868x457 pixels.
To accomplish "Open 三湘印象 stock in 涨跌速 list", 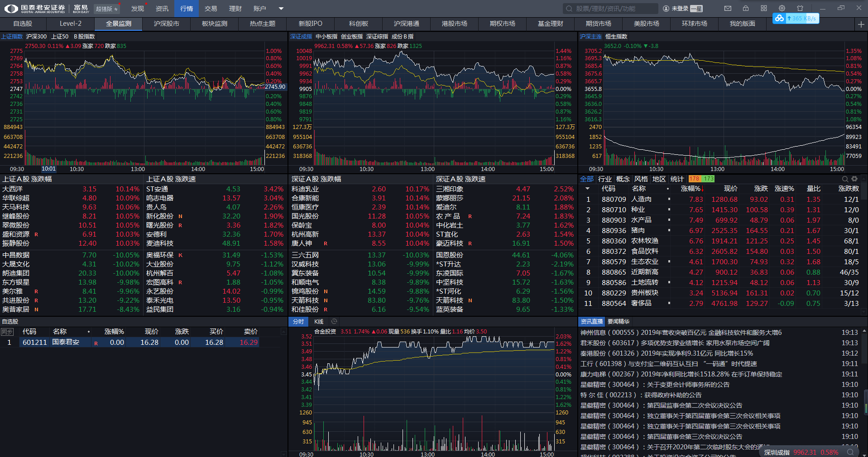I will [450, 189].
